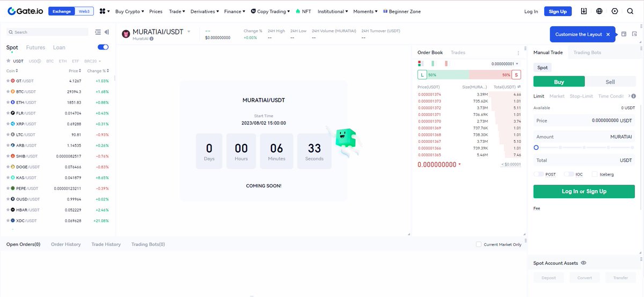Expand the Institutional menu
Viewport: 644px width, 297px height.
coord(332,11)
